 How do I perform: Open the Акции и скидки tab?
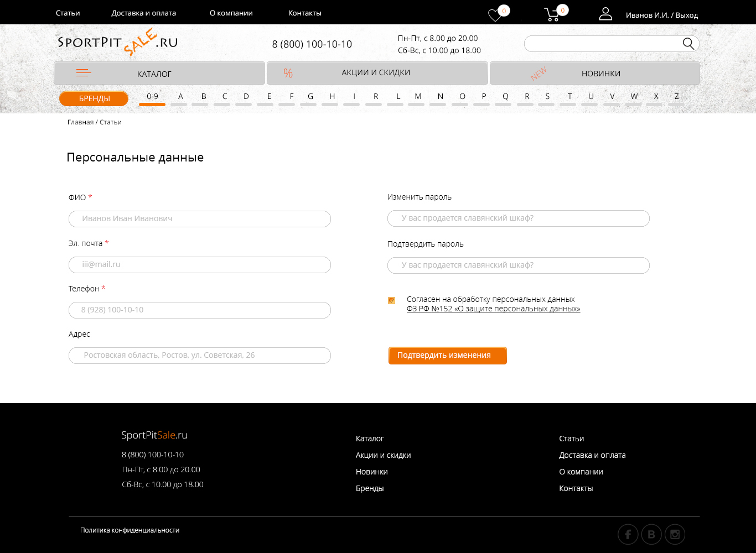click(x=377, y=73)
